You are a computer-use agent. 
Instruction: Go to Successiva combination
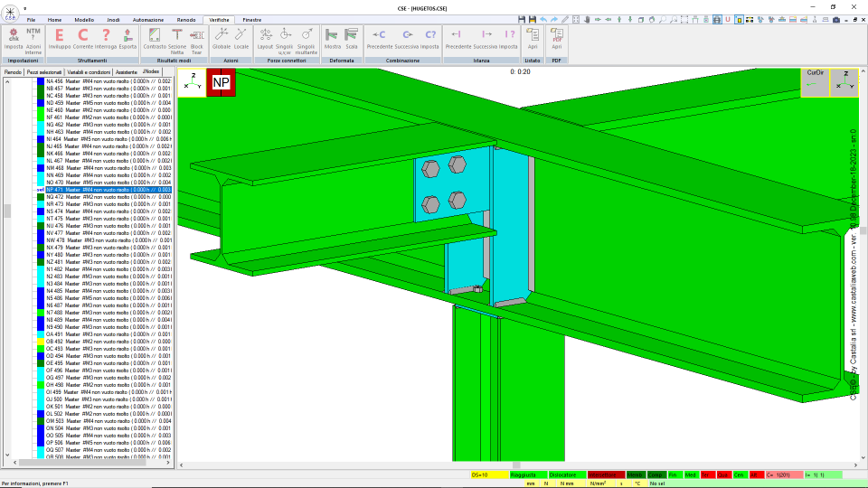[407, 39]
